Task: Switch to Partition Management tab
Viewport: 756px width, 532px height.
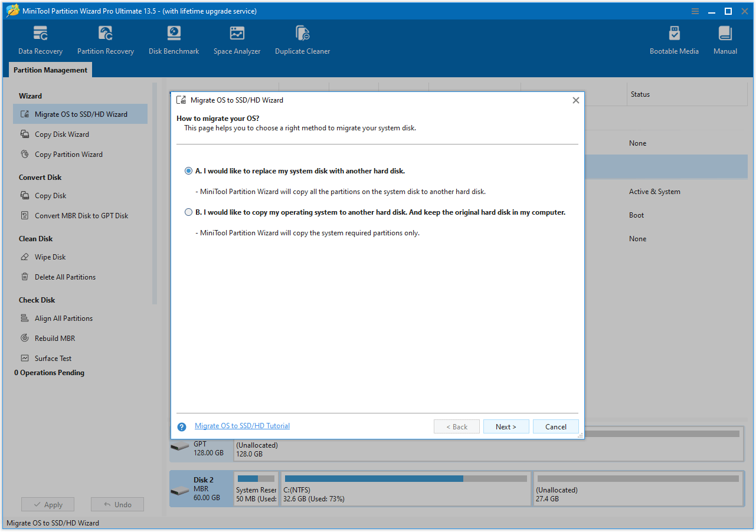Action: coord(50,70)
